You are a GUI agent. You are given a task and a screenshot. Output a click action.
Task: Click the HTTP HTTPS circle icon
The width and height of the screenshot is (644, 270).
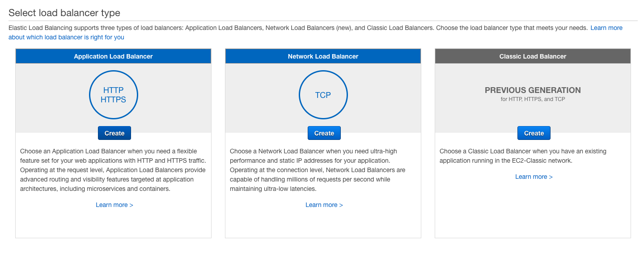click(114, 95)
